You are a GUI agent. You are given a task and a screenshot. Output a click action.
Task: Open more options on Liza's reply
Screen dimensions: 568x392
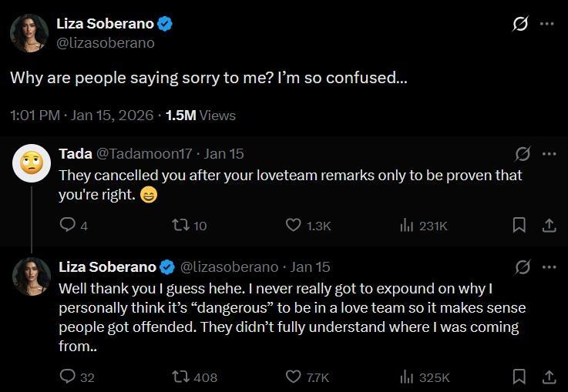[549, 267]
